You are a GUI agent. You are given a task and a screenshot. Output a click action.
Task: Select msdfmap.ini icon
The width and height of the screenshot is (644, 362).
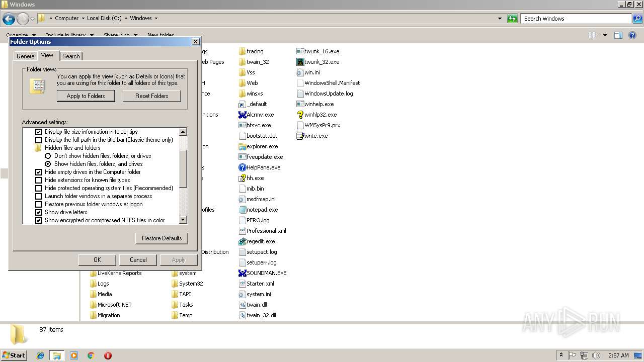click(x=242, y=199)
